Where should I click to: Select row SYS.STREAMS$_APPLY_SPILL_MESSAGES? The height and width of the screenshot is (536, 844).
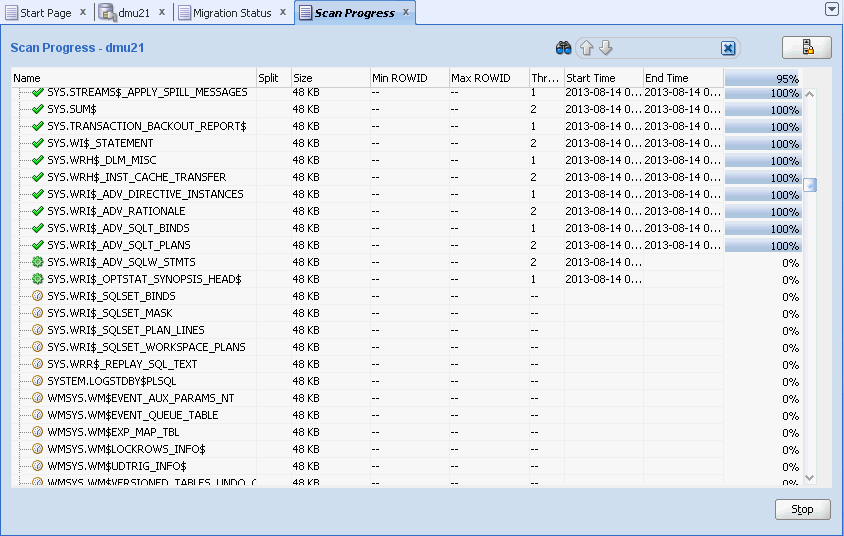(x=147, y=93)
